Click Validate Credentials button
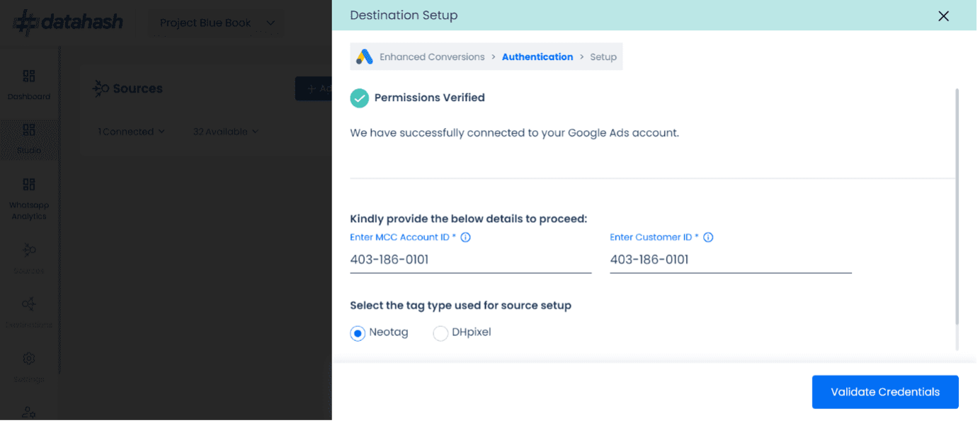Image resolution: width=980 pixels, height=423 pixels. [885, 393]
